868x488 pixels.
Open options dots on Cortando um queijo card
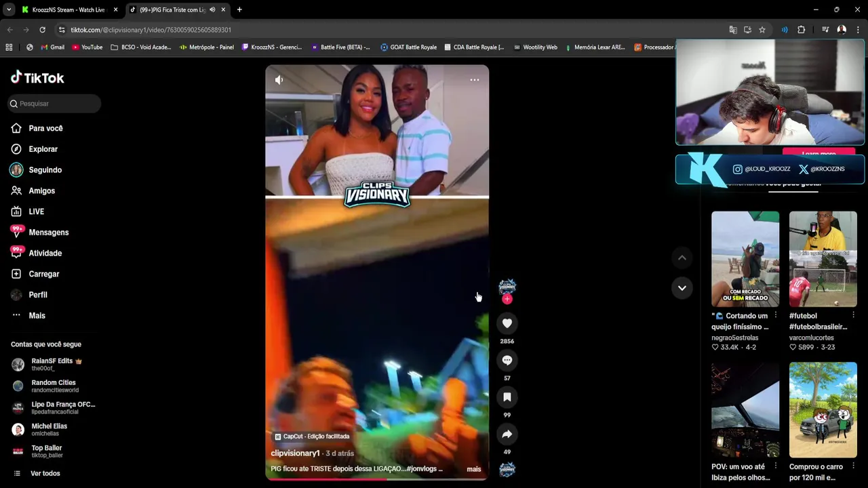[x=775, y=316]
